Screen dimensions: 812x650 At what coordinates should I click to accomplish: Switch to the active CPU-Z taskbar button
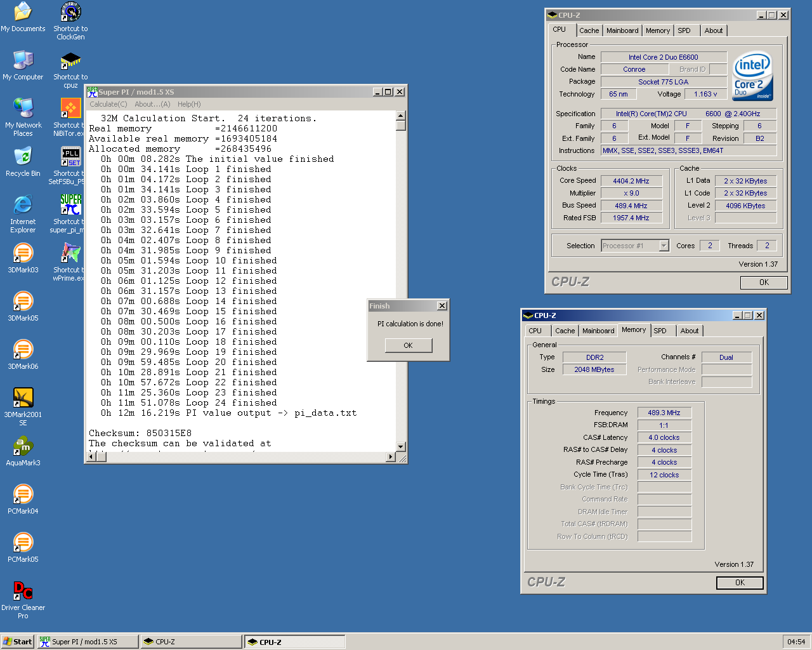(x=295, y=642)
